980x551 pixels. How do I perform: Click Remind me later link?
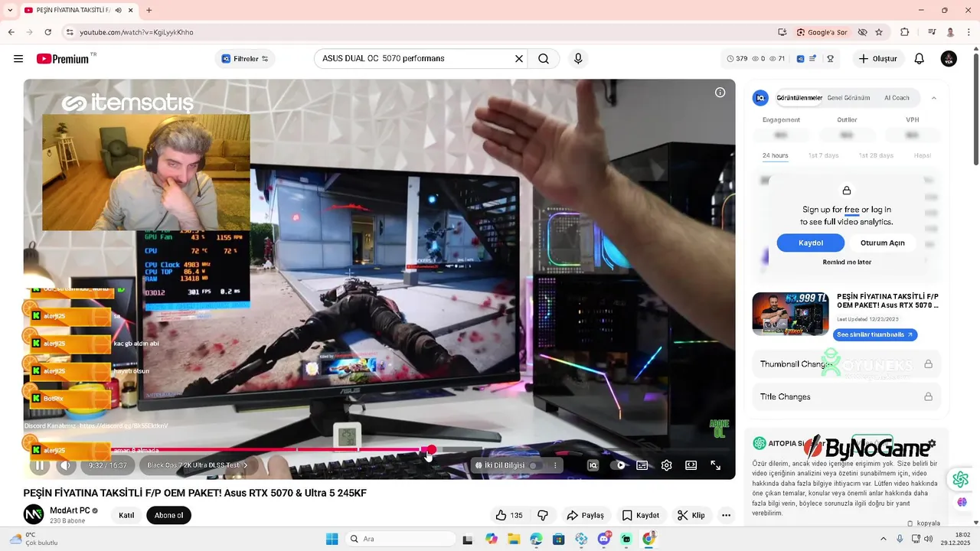[x=847, y=262]
